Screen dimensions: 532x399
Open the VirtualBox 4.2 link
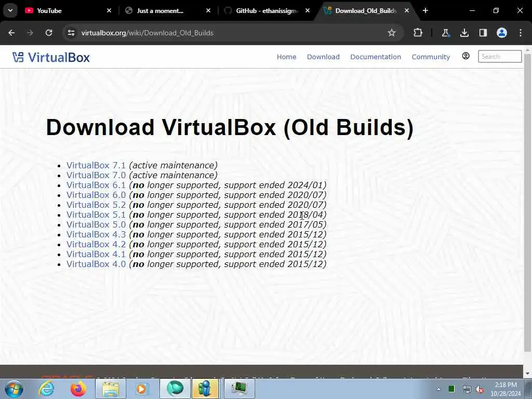coord(96,244)
